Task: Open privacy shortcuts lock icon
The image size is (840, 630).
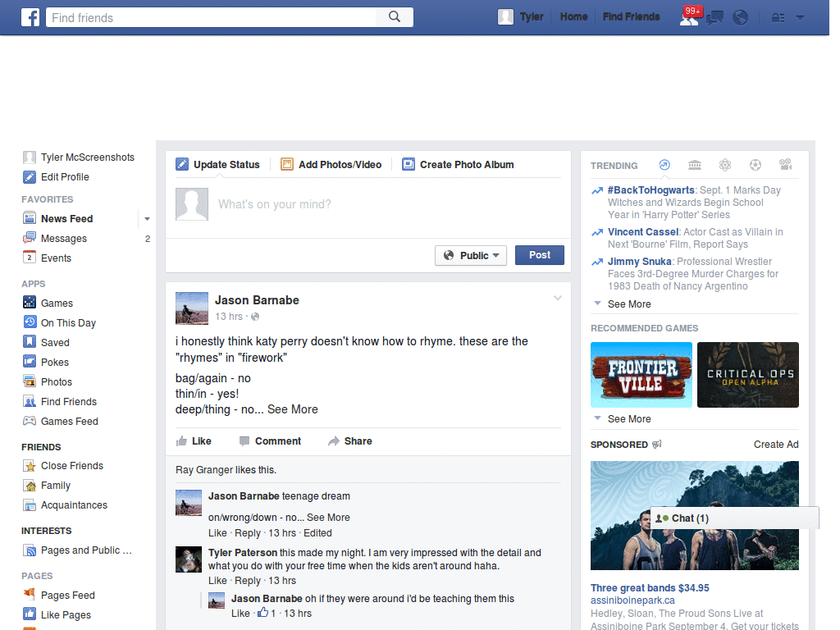Action: tap(778, 18)
